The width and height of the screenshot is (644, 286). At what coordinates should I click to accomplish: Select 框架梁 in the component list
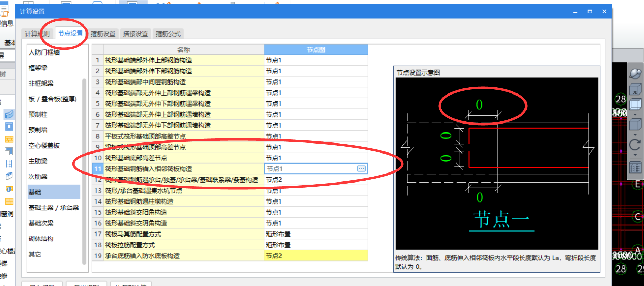tap(38, 68)
